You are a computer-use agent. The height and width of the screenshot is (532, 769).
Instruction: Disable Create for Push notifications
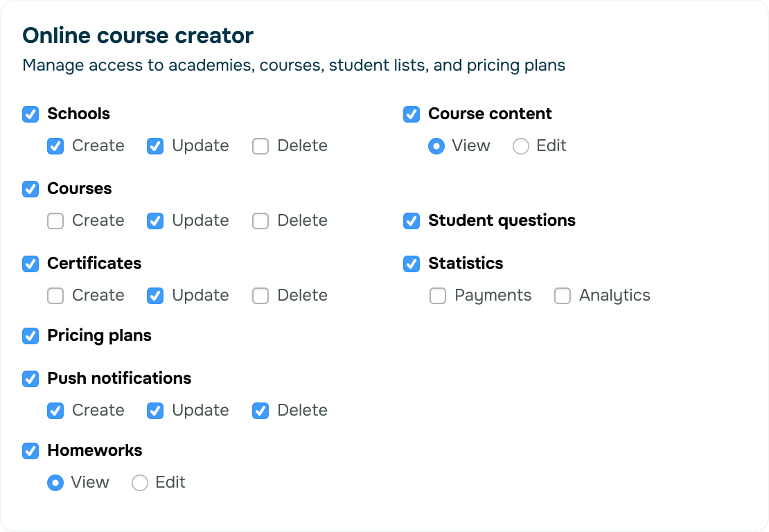click(x=55, y=411)
